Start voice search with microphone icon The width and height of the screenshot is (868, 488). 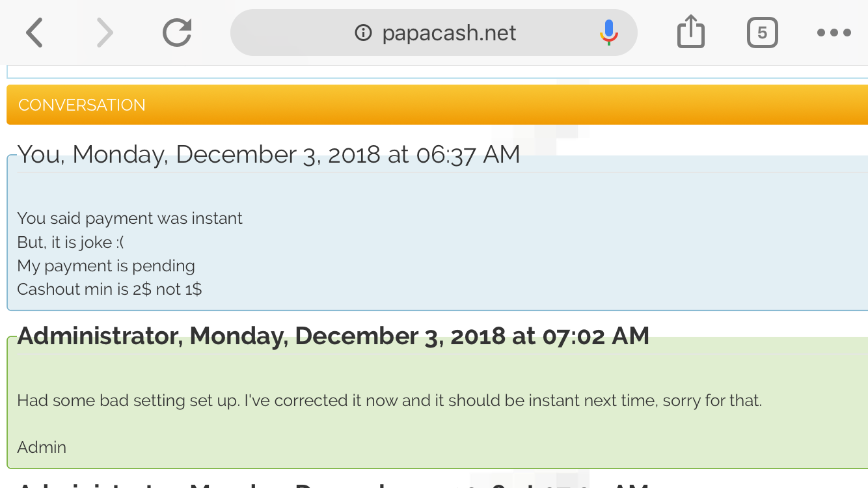(608, 33)
